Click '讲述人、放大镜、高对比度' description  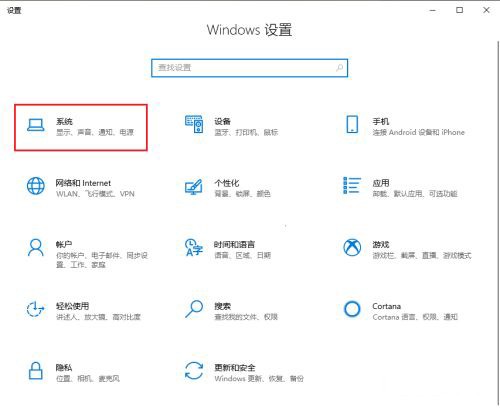(98, 317)
